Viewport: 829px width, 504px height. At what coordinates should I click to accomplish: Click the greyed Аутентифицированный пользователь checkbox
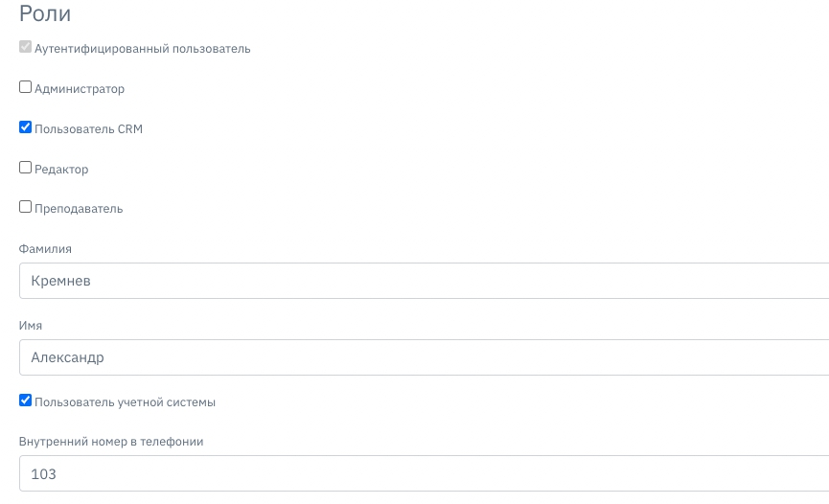pyautogui.click(x=25, y=47)
